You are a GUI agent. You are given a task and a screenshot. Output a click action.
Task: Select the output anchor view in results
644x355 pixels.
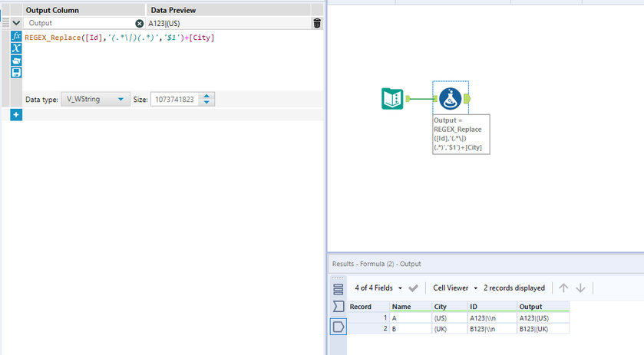pyautogui.click(x=338, y=327)
